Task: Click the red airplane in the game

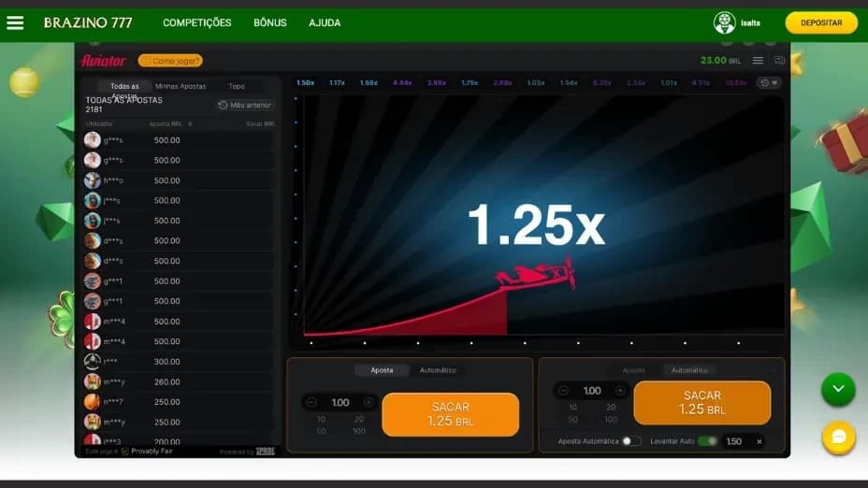Action: [536, 273]
